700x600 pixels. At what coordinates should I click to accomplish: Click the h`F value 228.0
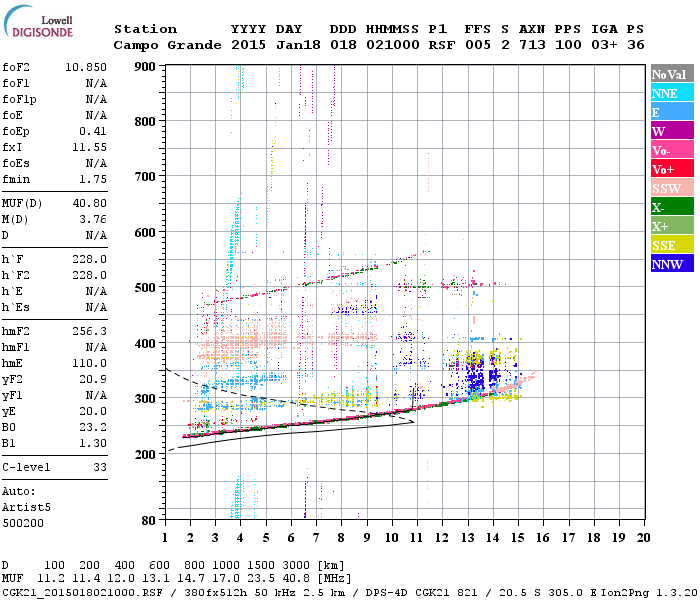coord(89,259)
